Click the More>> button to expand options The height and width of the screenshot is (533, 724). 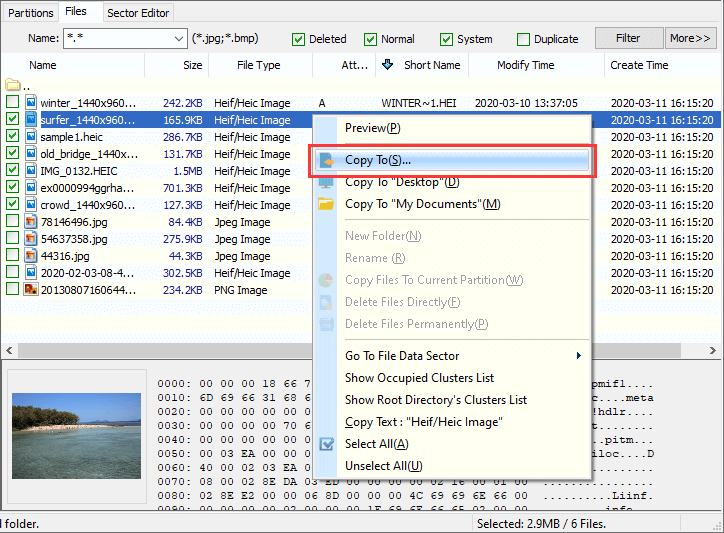pos(690,39)
